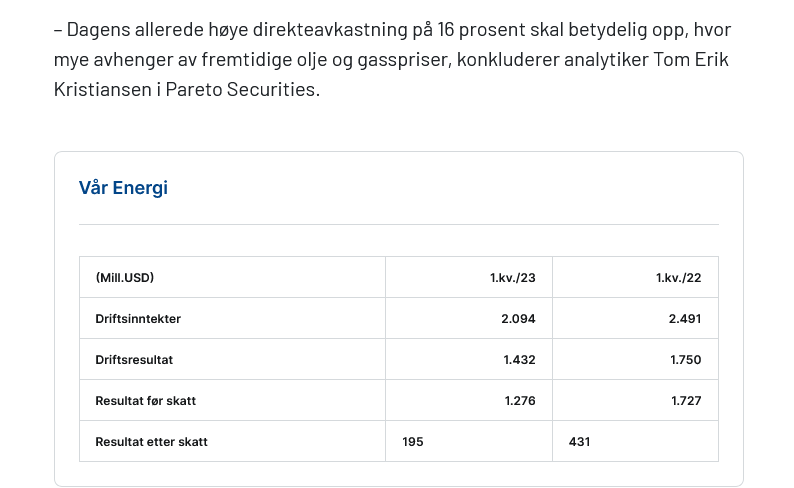Click the Resultat etter skatt label
The width and height of the screenshot is (794, 488).
(151, 441)
